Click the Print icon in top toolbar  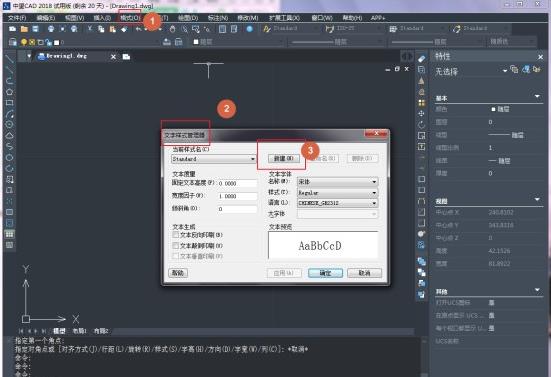point(51,29)
